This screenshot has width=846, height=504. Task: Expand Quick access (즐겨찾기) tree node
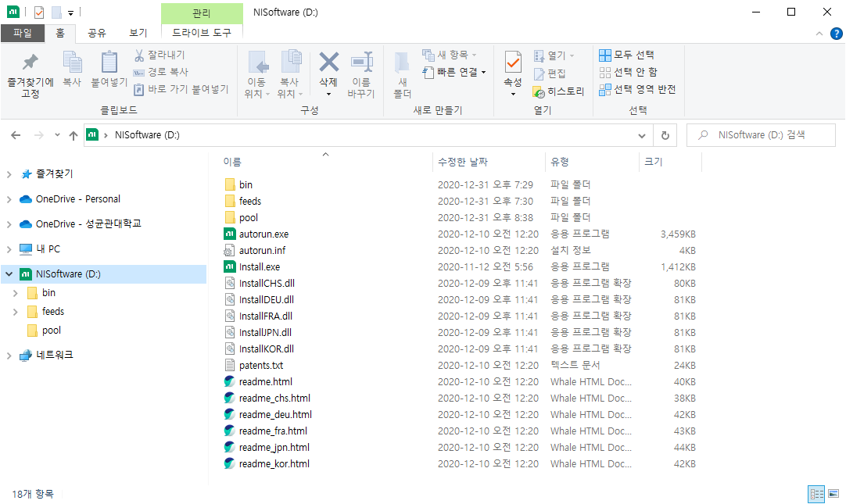9,174
